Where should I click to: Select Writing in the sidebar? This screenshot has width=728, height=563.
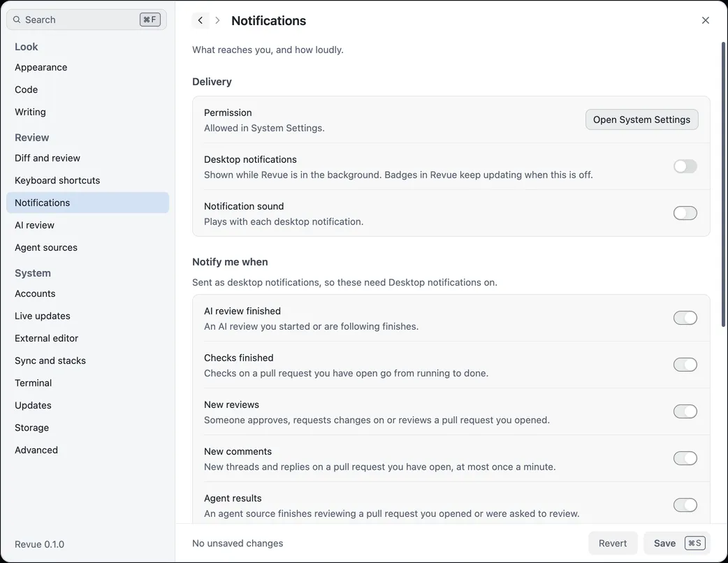pyautogui.click(x=88, y=112)
